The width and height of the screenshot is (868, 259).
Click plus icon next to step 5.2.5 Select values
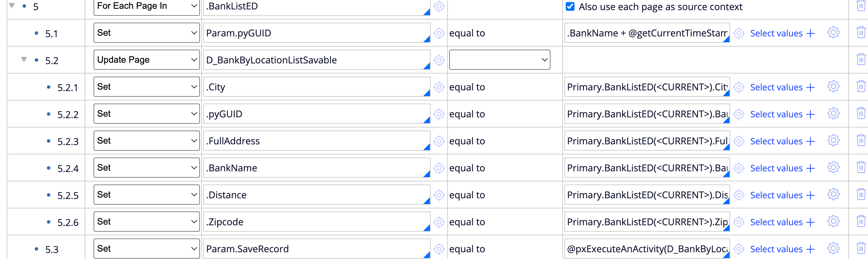tap(810, 195)
